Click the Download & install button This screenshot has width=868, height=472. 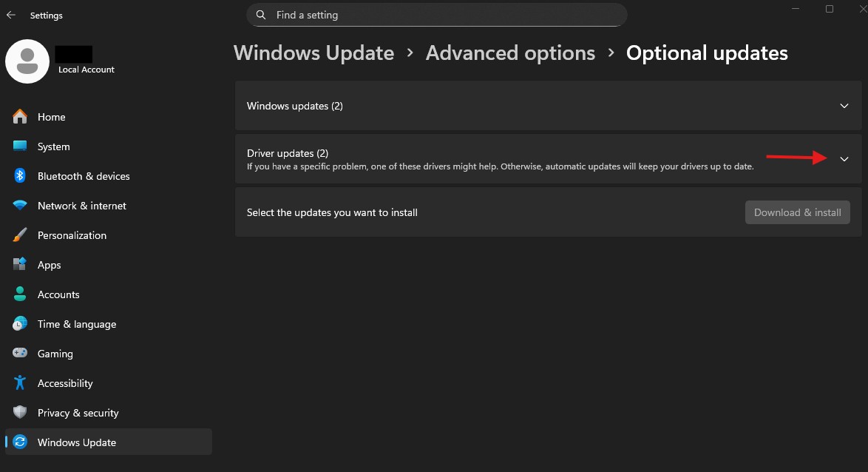(797, 212)
